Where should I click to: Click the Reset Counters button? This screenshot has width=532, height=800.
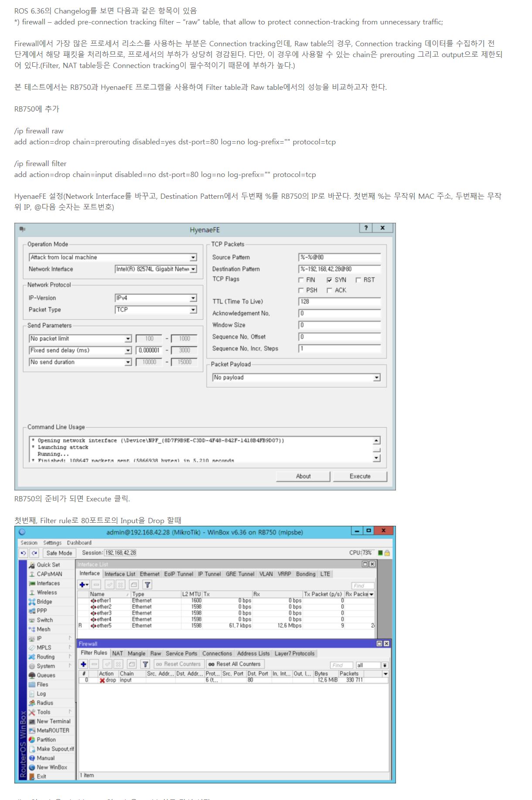178,664
